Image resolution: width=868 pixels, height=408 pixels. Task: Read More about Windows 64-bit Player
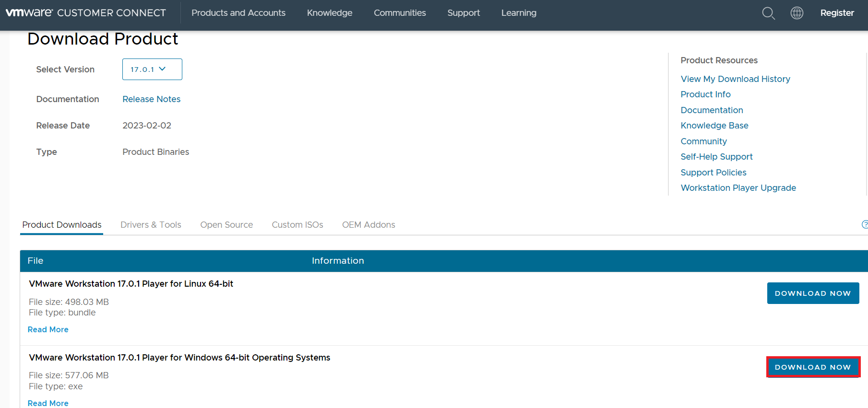coord(48,403)
